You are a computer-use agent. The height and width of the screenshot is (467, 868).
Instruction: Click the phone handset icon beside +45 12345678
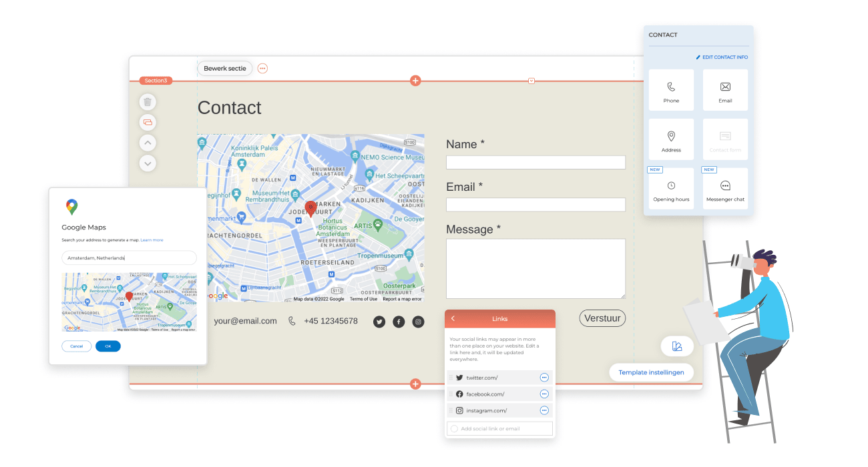pos(292,321)
